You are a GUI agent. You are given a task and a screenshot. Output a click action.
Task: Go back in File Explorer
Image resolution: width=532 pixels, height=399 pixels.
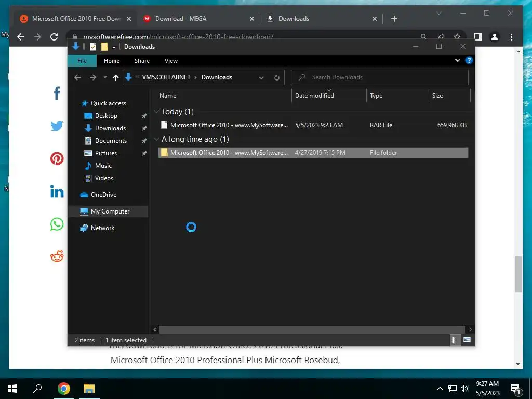point(77,77)
